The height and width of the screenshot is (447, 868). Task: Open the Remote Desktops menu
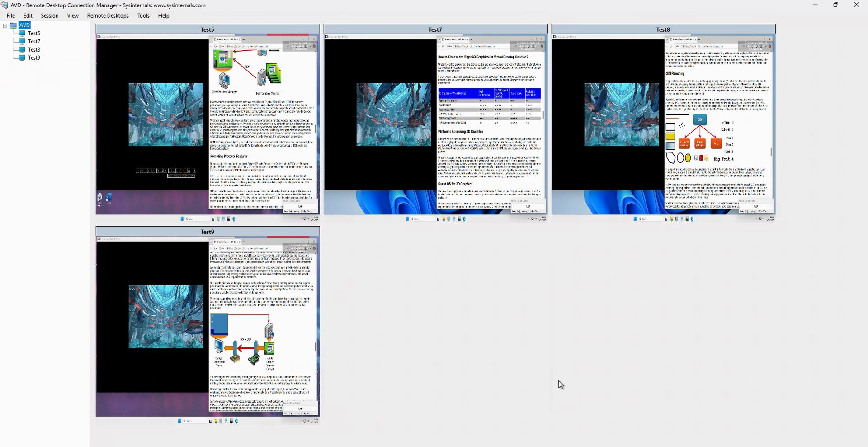(108, 15)
